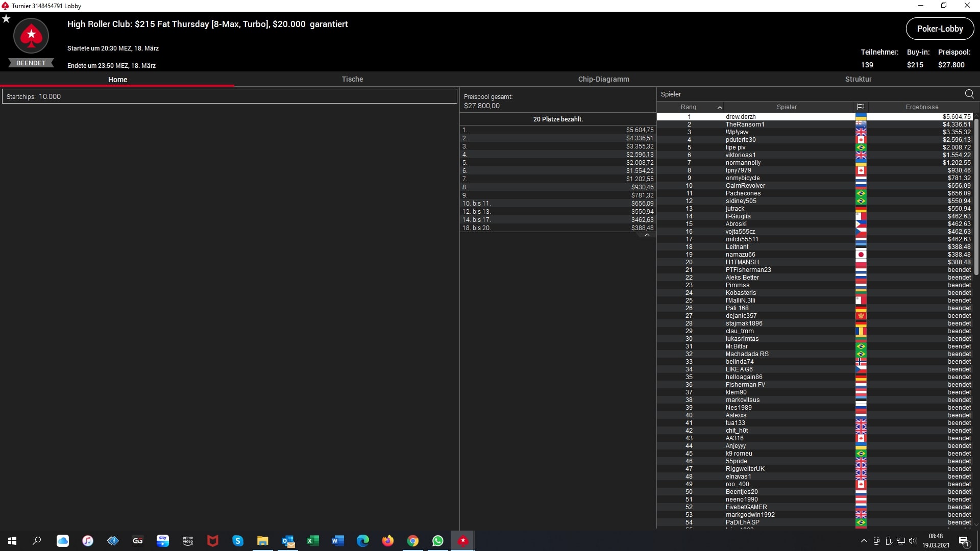
Task: Click the player search magnifier icon
Action: [x=969, y=94]
